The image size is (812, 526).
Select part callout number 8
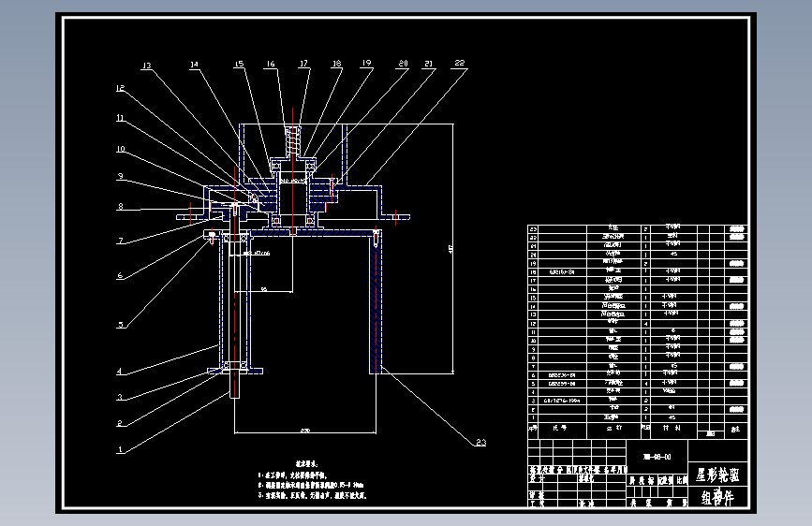point(120,206)
